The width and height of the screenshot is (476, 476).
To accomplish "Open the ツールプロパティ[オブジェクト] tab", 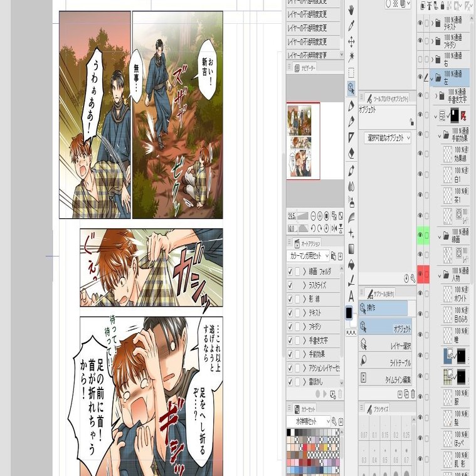I will point(388,98).
